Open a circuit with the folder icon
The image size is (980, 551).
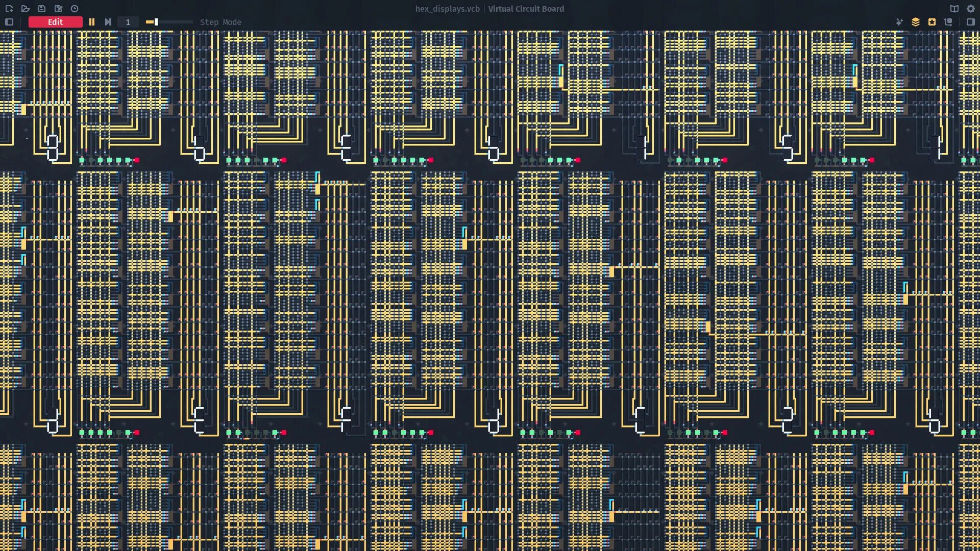26,9
